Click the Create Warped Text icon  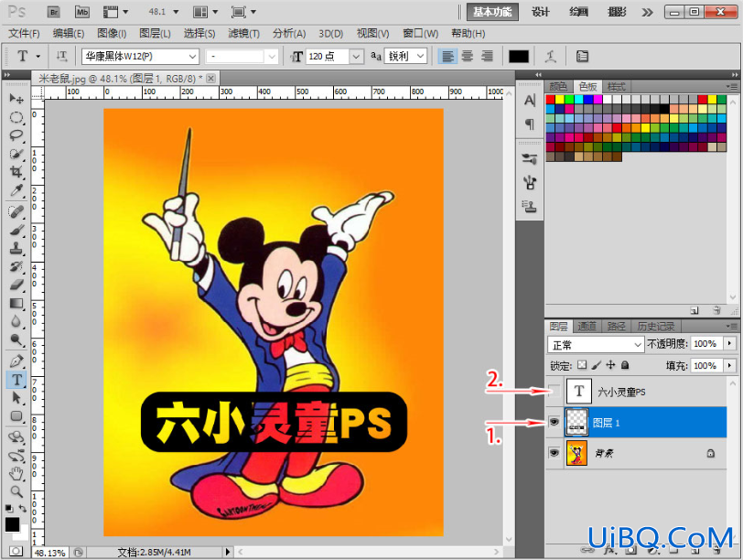tap(551, 57)
